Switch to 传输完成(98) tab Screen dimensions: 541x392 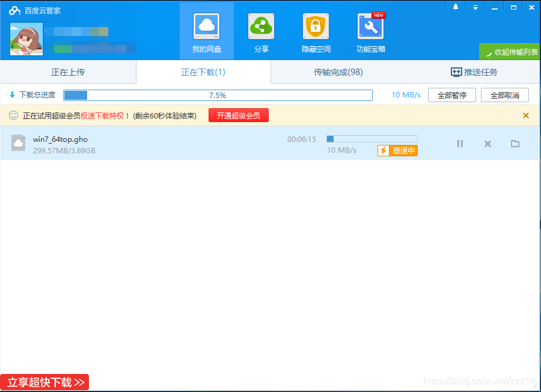tap(338, 72)
